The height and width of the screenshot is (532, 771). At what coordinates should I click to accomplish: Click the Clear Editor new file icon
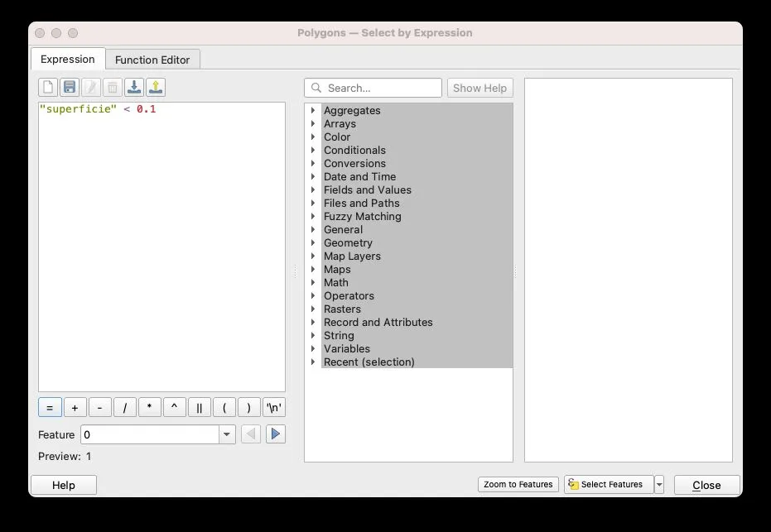pos(48,88)
